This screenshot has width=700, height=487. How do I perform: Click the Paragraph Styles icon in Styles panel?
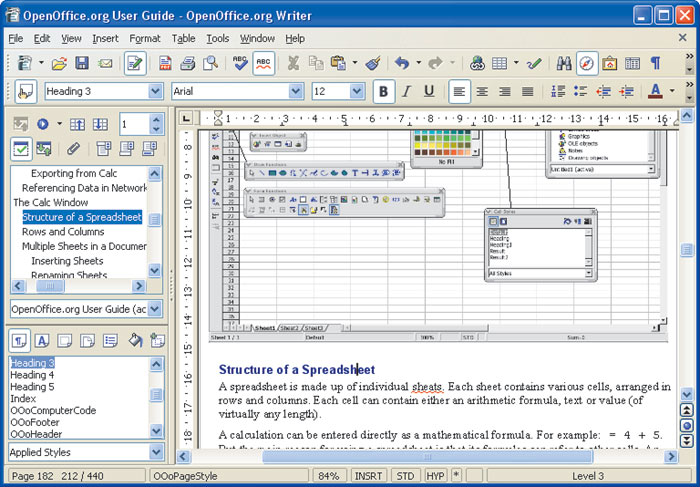[20, 340]
